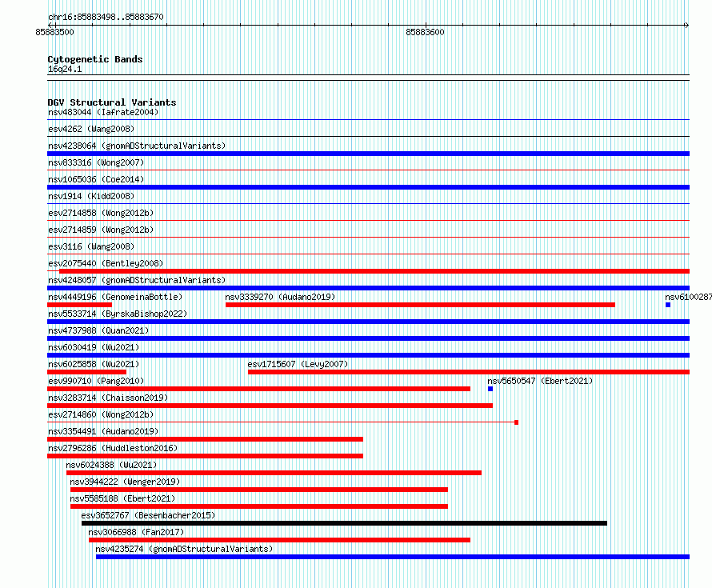Open variant nsv3283714 (Chaisson2019)
The width and height of the screenshot is (712, 588).
click(x=108, y=398)
